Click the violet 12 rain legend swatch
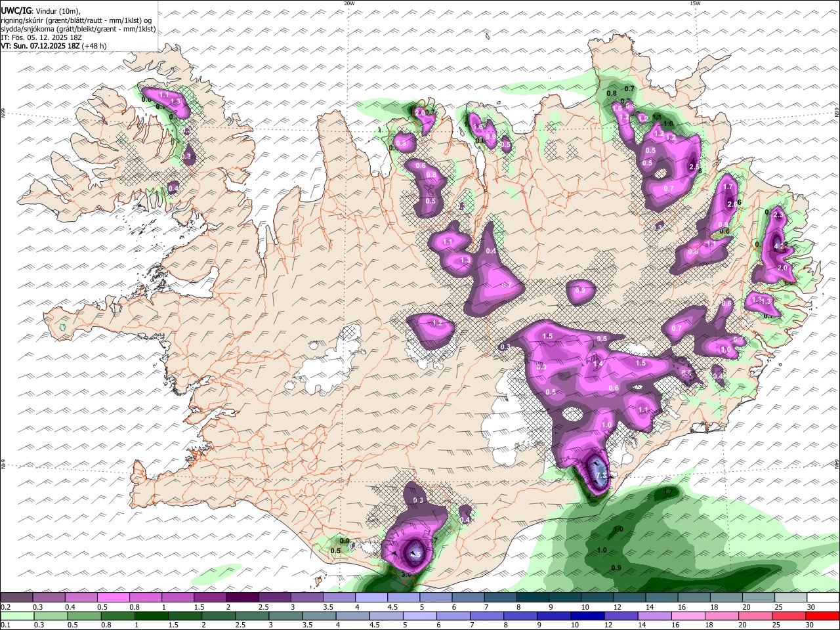The image size is (840, 630). 621,616
